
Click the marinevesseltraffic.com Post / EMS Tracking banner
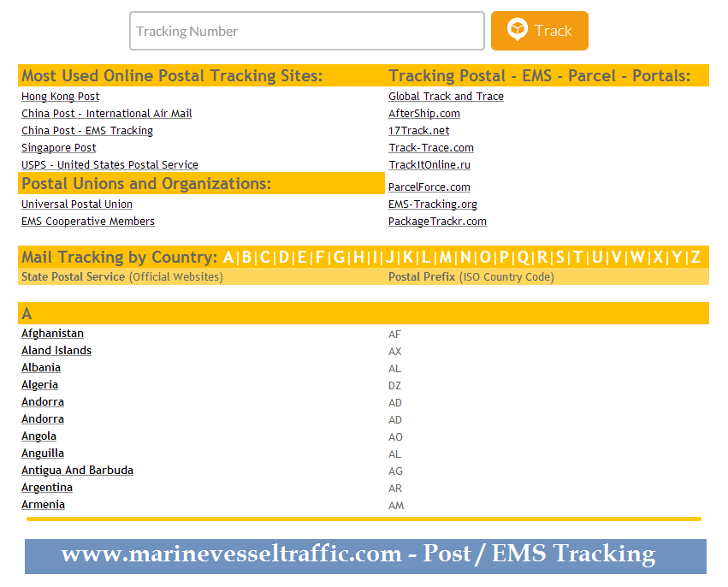(365, 556)
